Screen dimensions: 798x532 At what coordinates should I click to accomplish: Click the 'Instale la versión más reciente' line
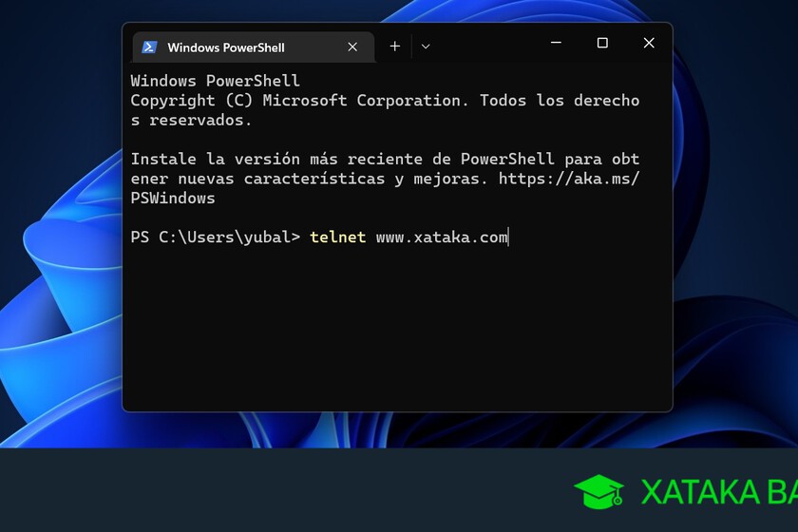pos(386,159)
